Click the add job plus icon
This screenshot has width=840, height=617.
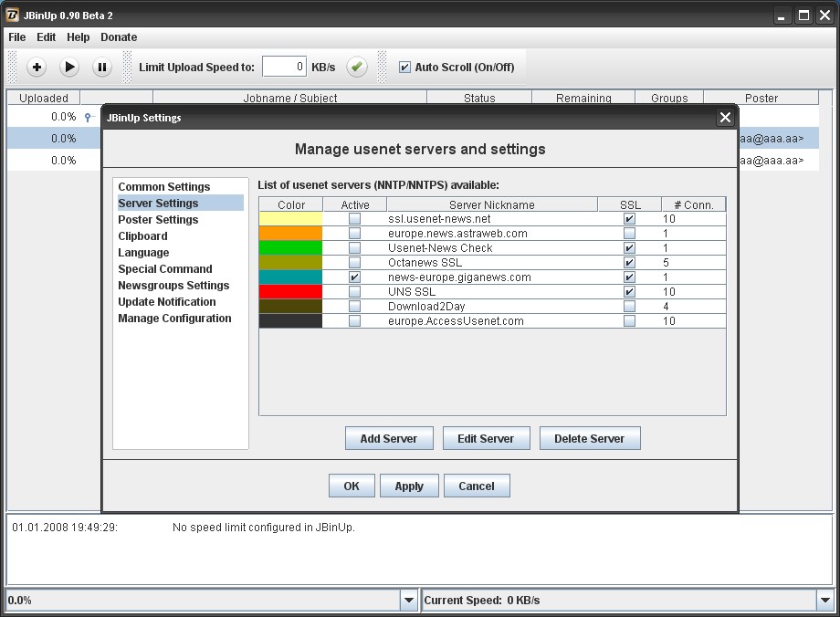(37, 67)
